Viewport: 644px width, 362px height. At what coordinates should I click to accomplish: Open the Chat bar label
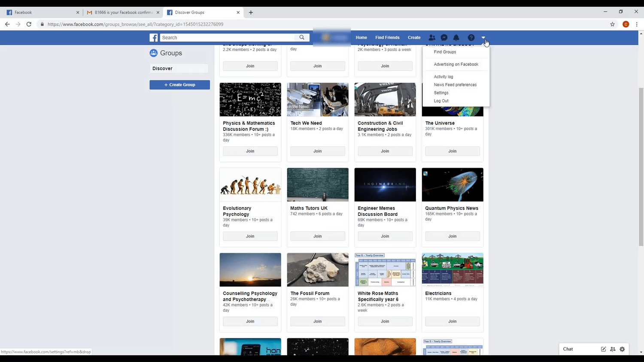coord(568,349)
